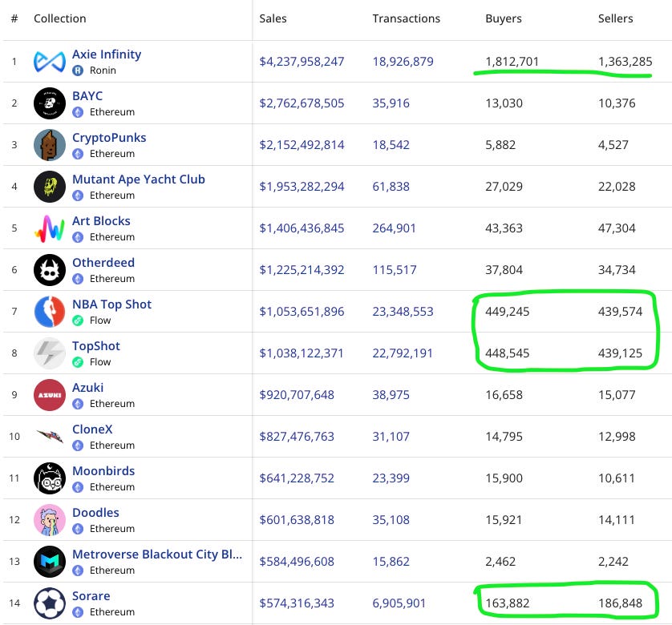Select TopShot buyers value 448,545
The image size is (672, 625).
(x=507, y=353)
